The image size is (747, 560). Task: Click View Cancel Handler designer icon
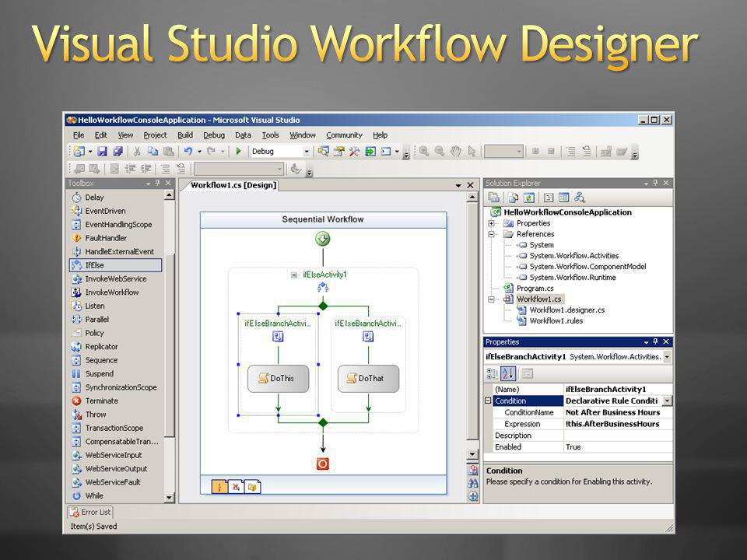point(236,487)
